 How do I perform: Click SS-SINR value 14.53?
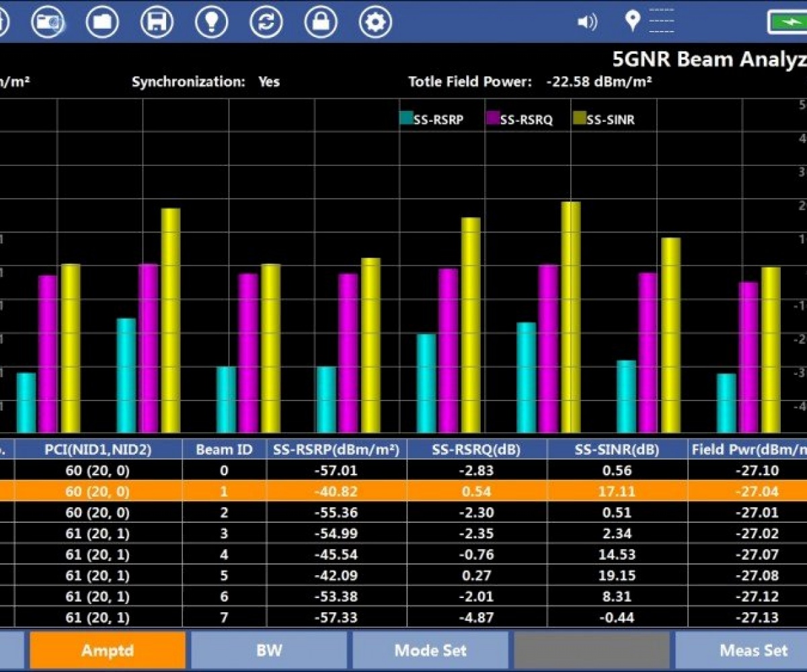point(617,554)
